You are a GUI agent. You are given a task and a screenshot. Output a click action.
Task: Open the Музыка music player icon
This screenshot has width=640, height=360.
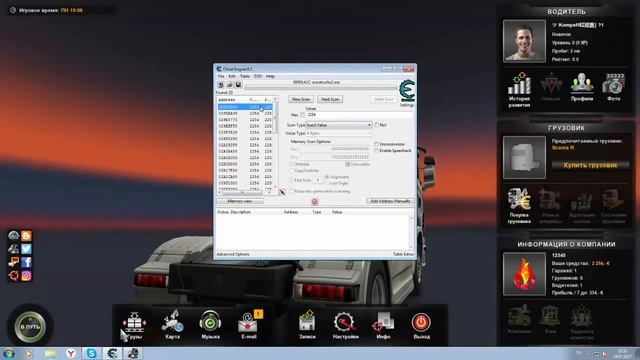(210, 326)
